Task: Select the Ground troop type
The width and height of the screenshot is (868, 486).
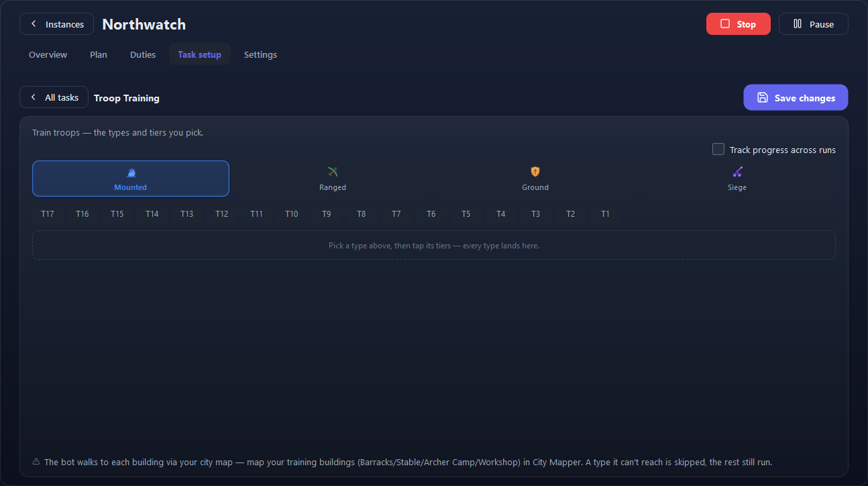Action: (x=535, y=179)
